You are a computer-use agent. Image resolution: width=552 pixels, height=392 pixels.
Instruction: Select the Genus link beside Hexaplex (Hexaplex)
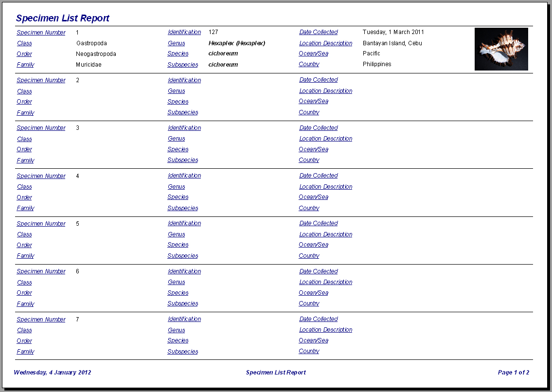tap(177, 43)
